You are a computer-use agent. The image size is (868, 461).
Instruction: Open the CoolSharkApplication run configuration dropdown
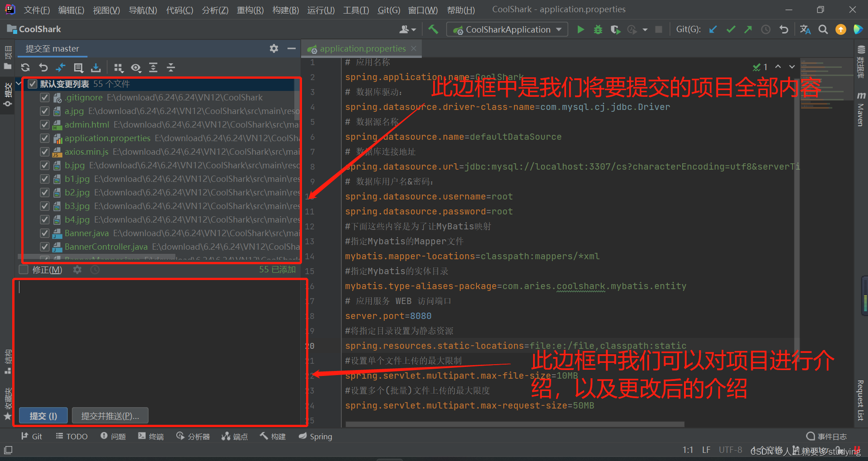[x=507, y=29]
